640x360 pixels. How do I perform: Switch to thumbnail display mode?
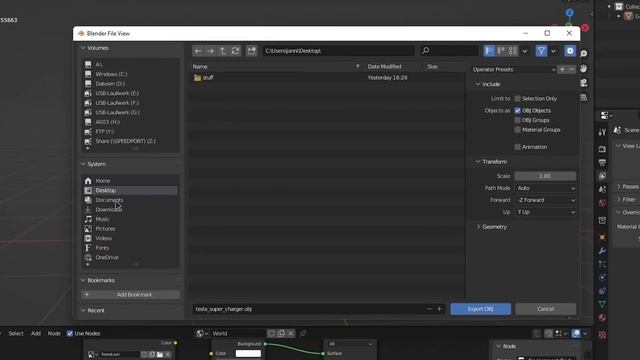[x=513, y=51]
